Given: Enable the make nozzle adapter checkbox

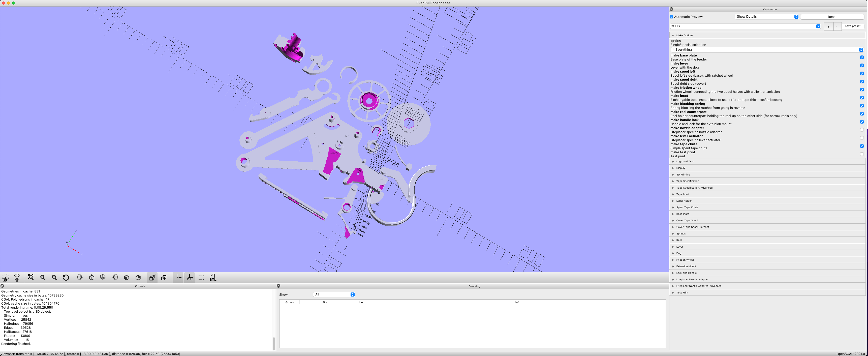Looking at the screenshot, I should click(x=862, y=130).
